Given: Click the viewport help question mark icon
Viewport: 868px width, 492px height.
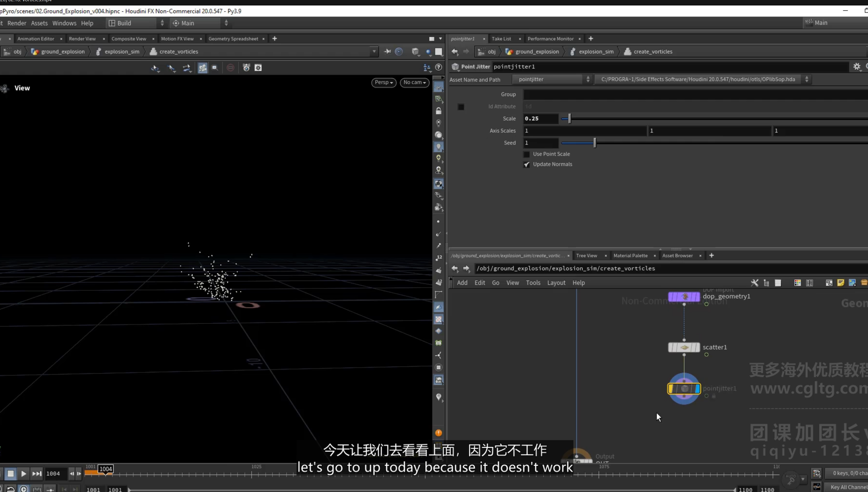Looking at the screenshot, I should point(438,67).
